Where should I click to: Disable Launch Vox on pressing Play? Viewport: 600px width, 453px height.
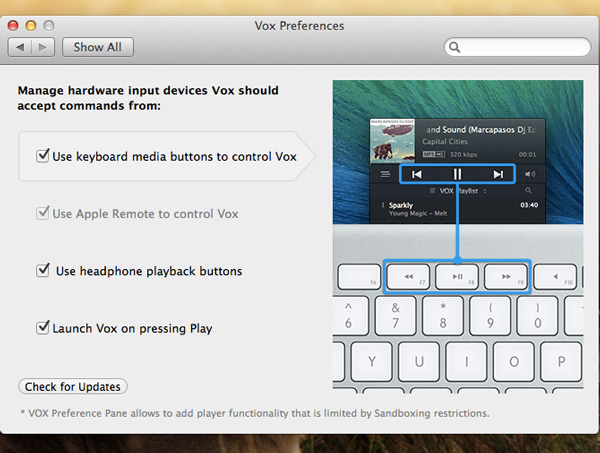click(42, 328)
